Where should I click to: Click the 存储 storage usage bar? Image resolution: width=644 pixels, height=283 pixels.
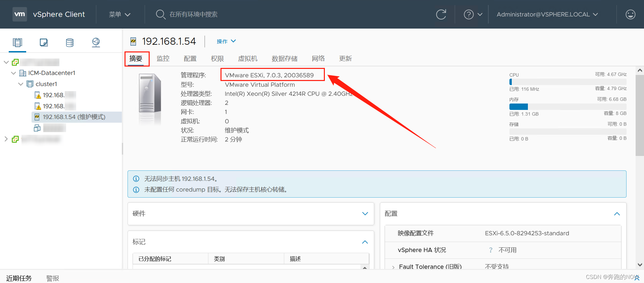568,131
